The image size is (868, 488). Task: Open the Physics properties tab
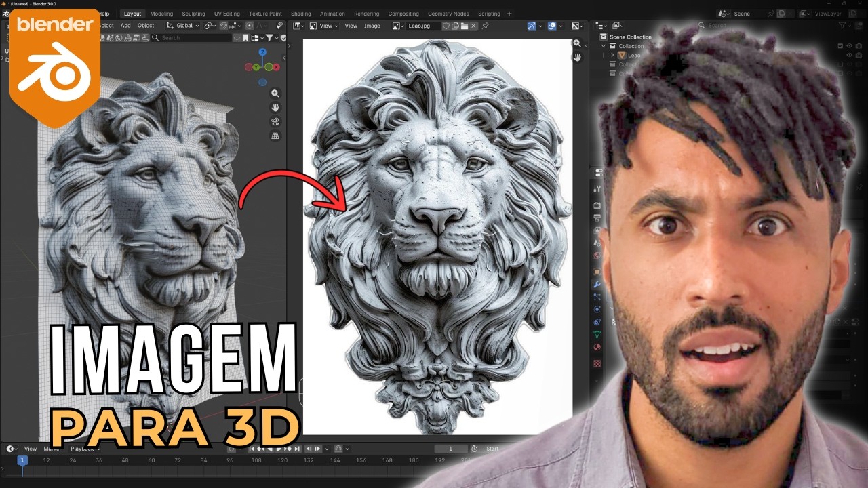597,309
